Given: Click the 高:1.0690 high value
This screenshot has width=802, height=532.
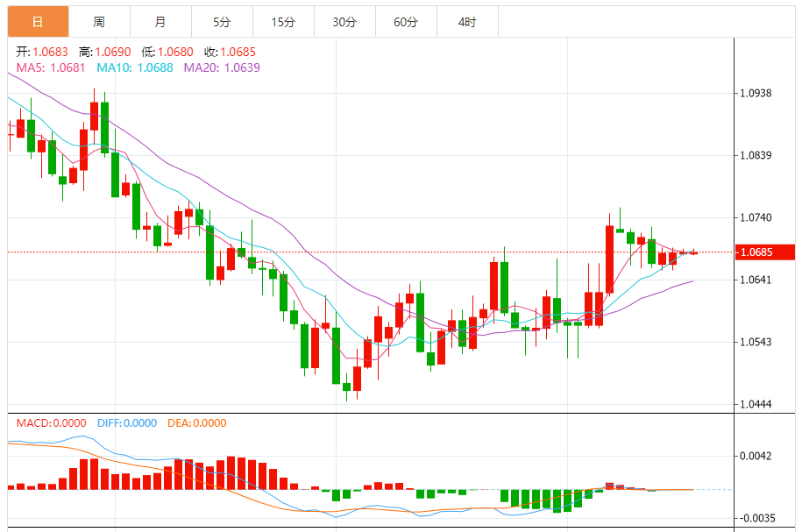Looking at the screenshot, I should pos(105,52).
